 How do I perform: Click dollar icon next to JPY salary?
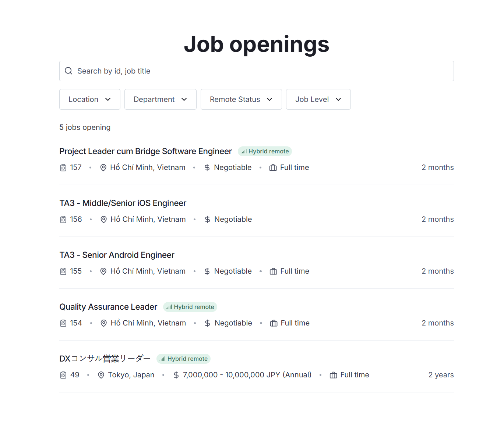(x=176, y=375)
